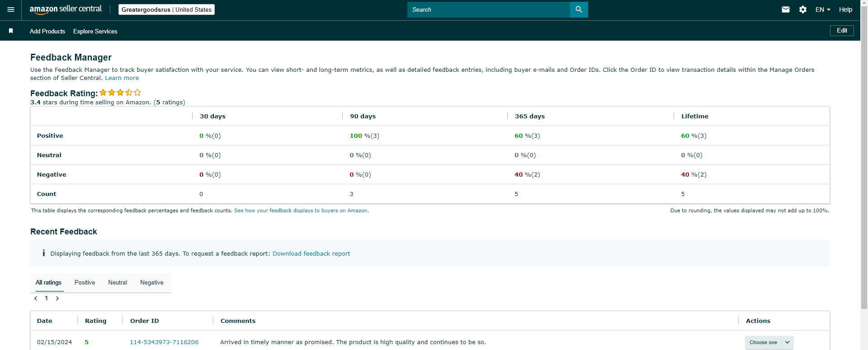Open 'See how your feedback displays' link

click(301, 210)
